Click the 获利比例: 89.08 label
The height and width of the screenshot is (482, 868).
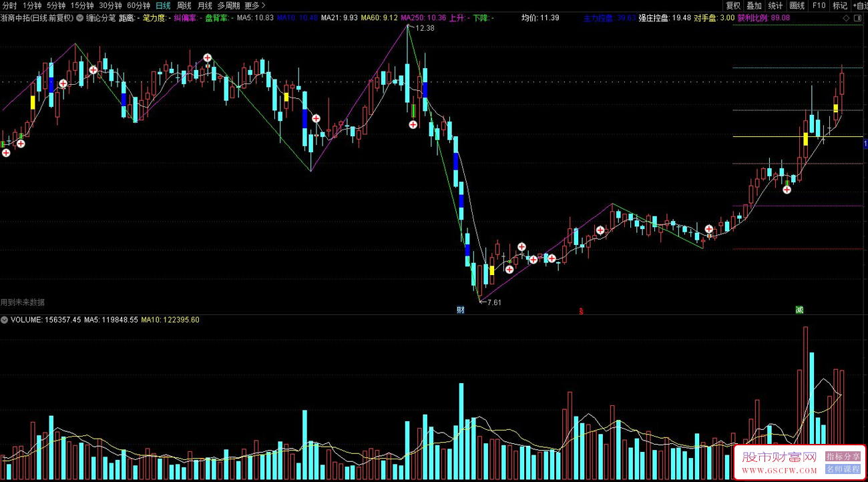point(763,18)
